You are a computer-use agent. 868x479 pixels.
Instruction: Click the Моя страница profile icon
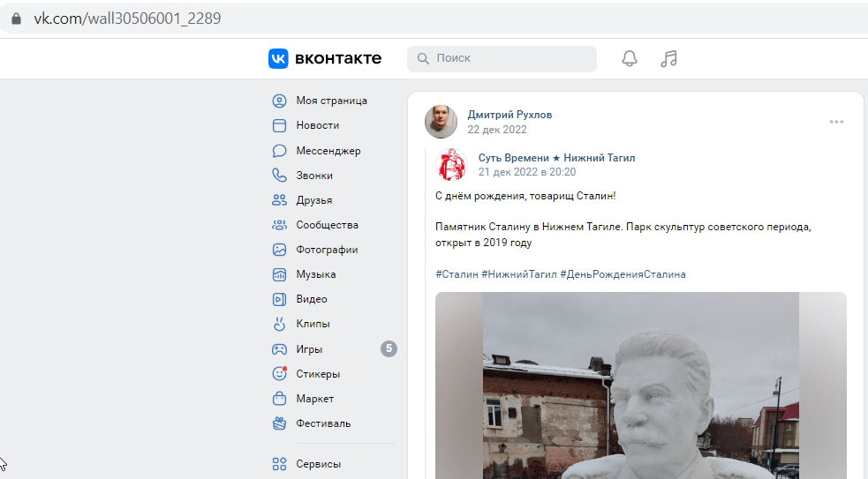tap(280, 101)
